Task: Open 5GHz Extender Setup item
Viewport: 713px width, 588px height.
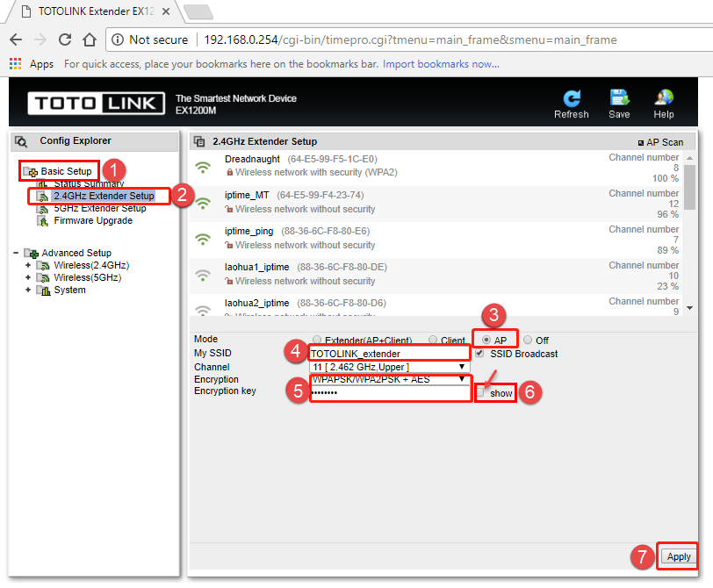Action: 100,209
